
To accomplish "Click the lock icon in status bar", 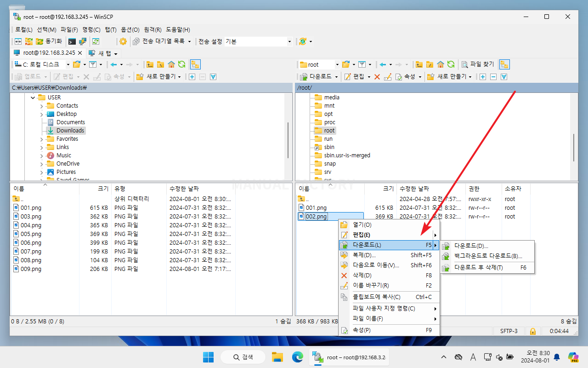I will [x=533, y=331].
